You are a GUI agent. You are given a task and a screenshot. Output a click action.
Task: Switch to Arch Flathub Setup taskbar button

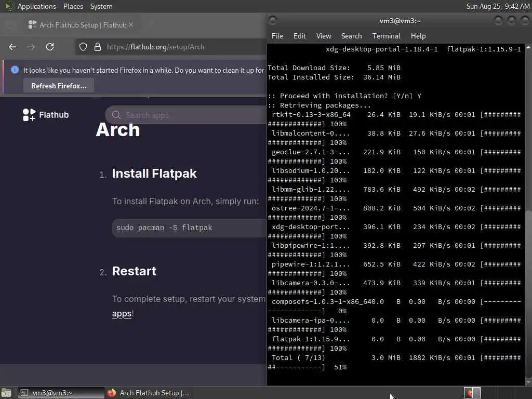148,393
